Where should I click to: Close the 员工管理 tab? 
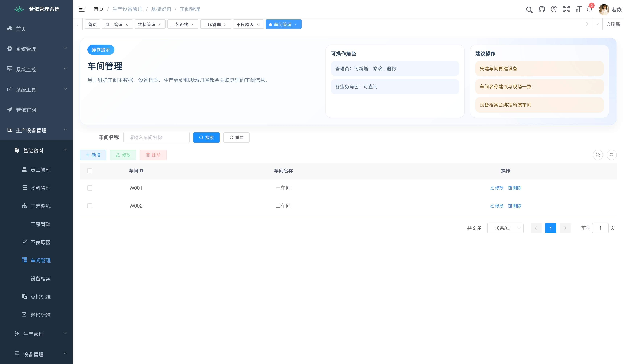[127, 25]
